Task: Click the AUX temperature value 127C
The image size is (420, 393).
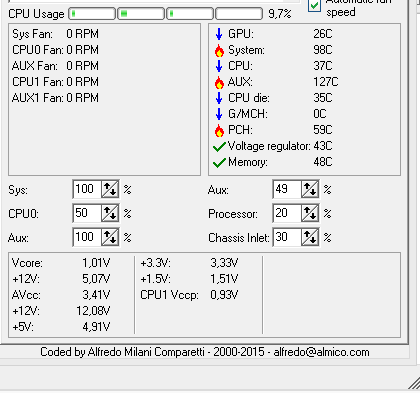Action: point(326,82)
